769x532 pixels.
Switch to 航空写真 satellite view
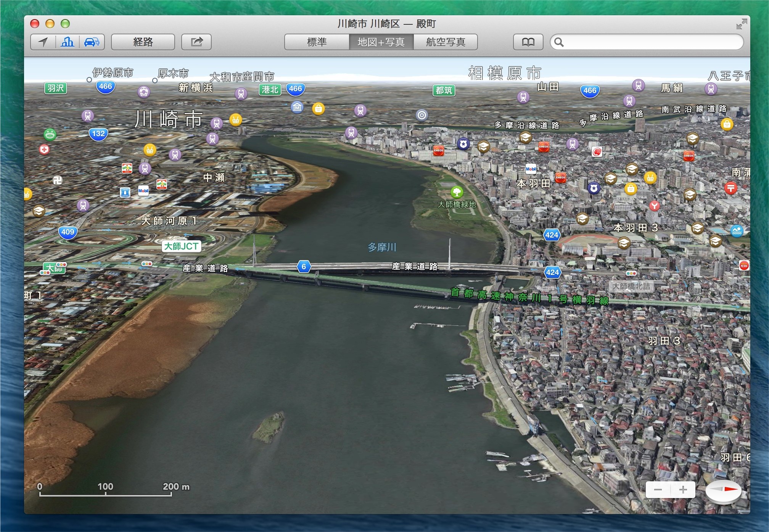446,42
